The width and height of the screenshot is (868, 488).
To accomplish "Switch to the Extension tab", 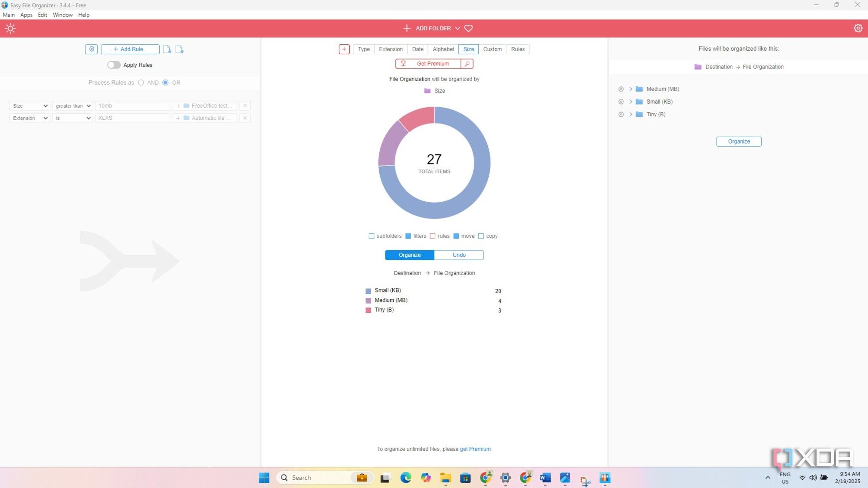I will point(391,49).
